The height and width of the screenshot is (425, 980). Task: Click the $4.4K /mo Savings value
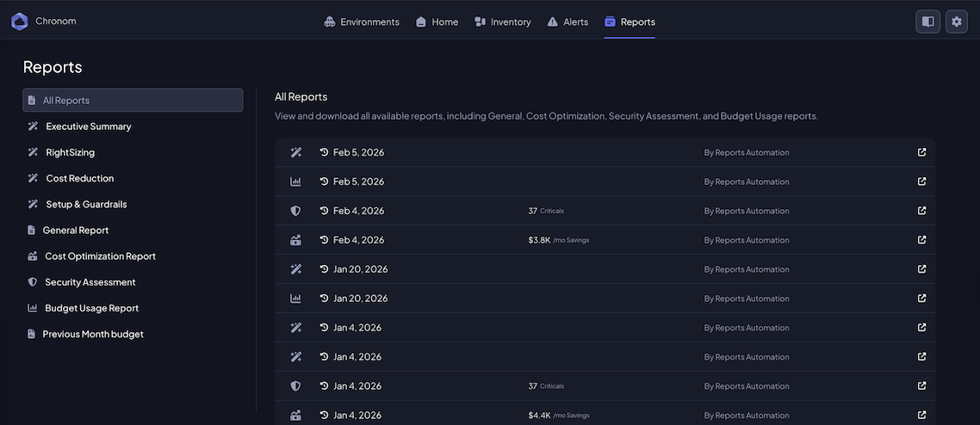coord(558,415)
